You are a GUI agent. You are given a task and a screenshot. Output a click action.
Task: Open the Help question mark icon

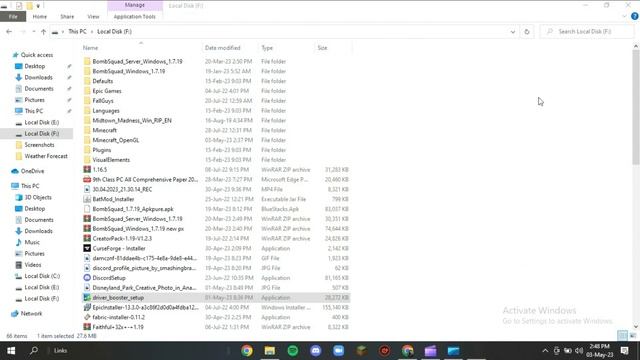click(635, 16)
